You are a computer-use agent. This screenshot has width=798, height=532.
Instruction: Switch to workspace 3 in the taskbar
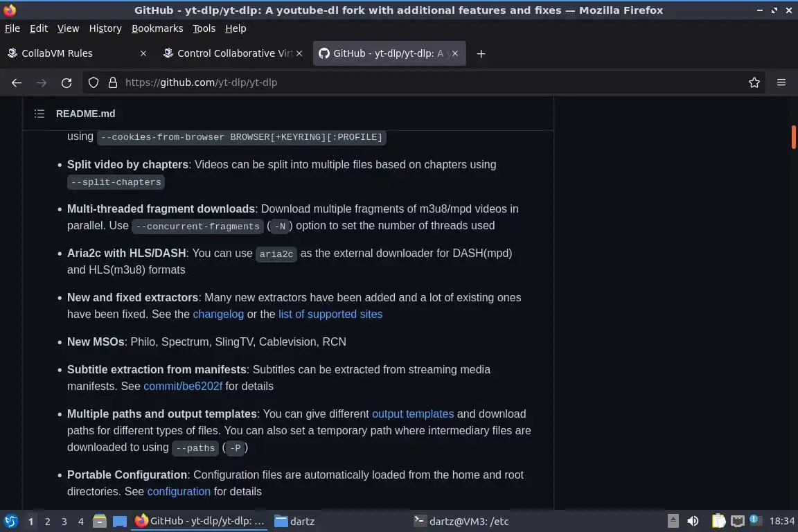click(x=64, y=522)
